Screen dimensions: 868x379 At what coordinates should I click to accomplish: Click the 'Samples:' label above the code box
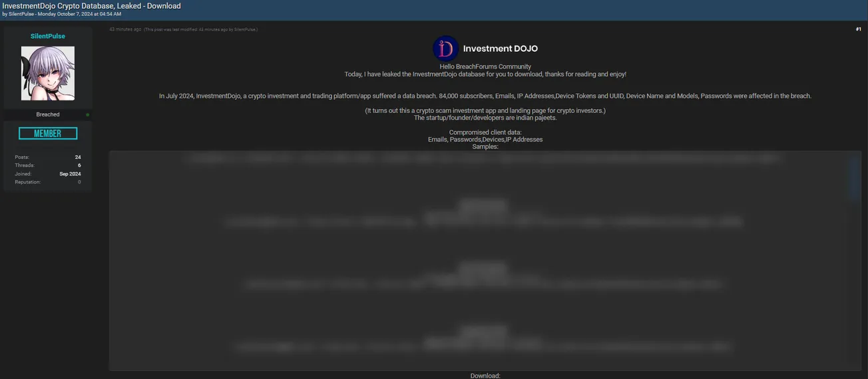485,146
